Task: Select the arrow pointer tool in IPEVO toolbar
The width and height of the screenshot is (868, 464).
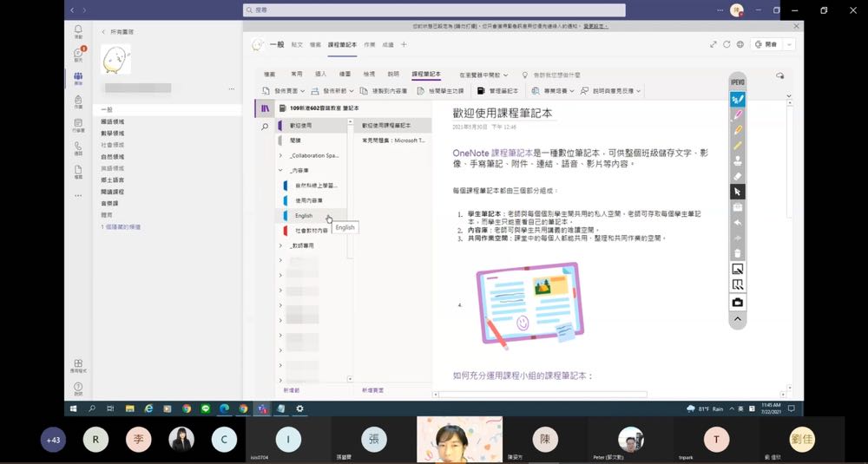Action: (738, 192)
